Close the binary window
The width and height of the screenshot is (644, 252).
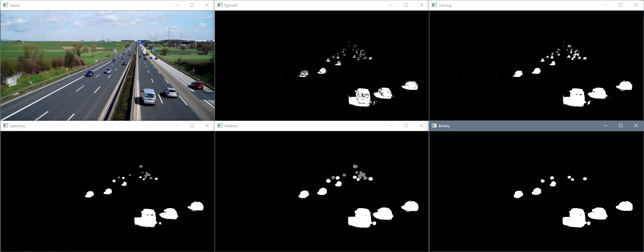636,125
